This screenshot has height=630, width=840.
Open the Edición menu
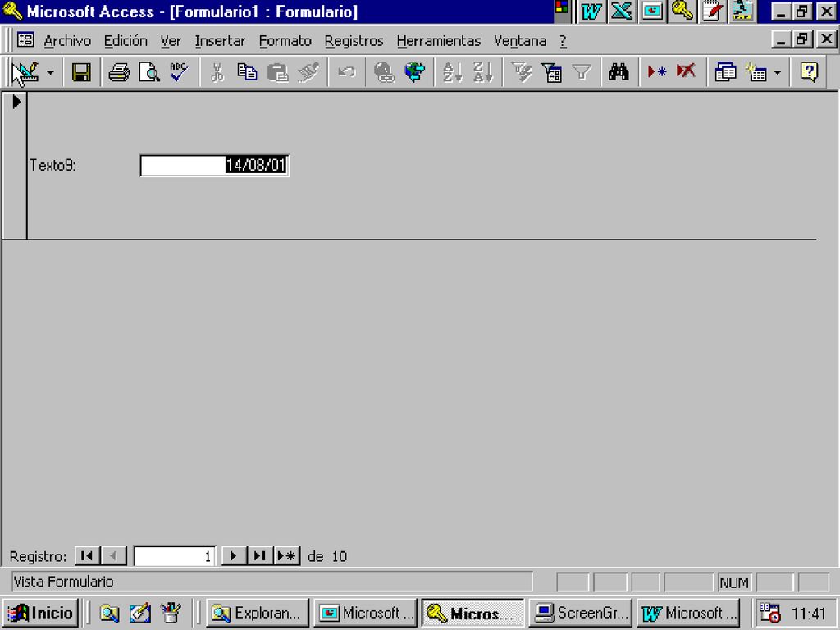pyautogui.click(x=126, y=41)
